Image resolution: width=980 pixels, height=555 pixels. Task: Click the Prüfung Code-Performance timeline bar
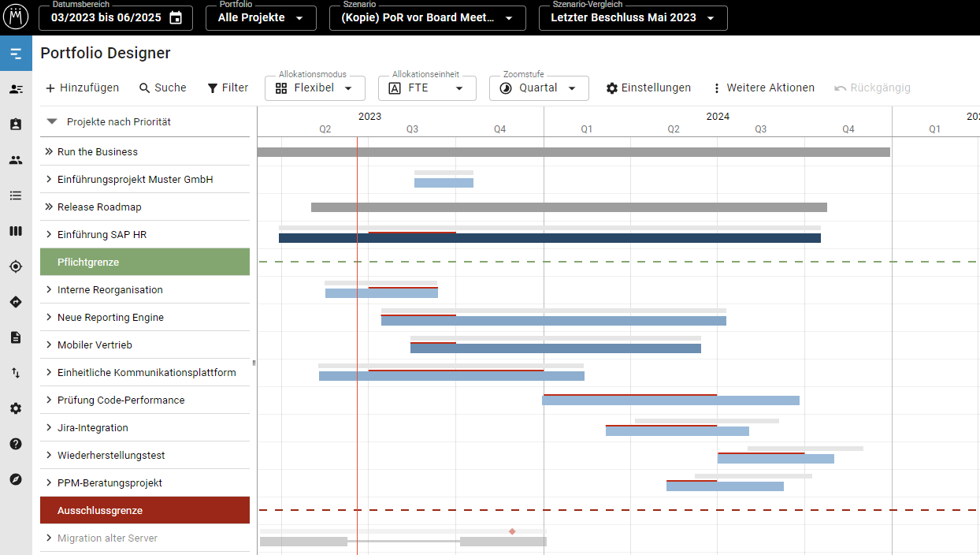coord(670,400)
